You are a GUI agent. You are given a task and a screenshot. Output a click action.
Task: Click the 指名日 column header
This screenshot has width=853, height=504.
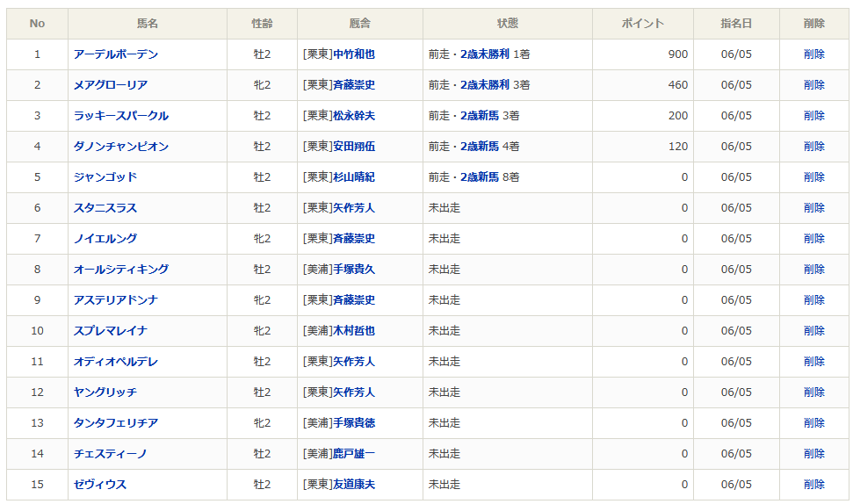pos(736,24)
